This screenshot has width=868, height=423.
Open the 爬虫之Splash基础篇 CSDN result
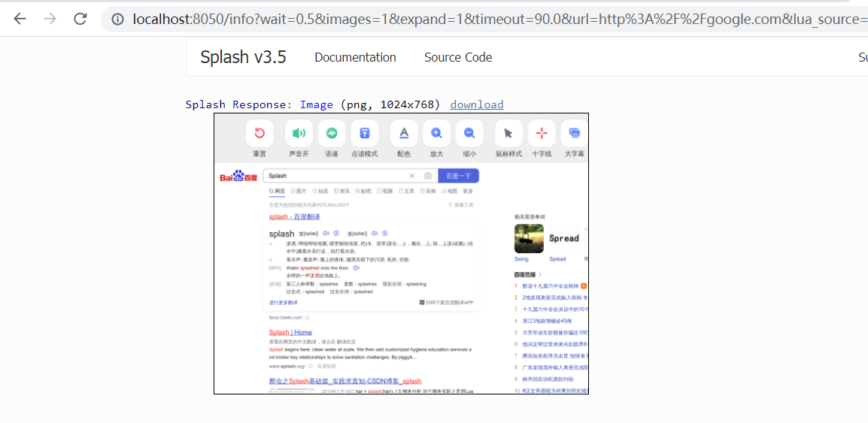[x=345, y=382]
